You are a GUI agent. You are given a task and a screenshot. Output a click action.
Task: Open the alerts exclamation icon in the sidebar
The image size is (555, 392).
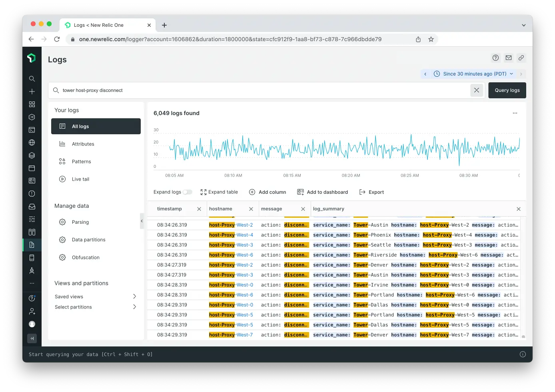coord(32,194)
